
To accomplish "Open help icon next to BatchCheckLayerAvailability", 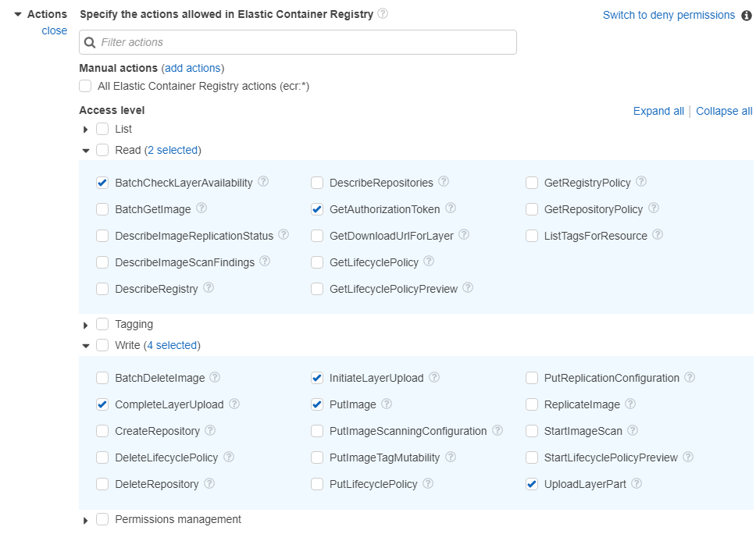I will point(262,182).
